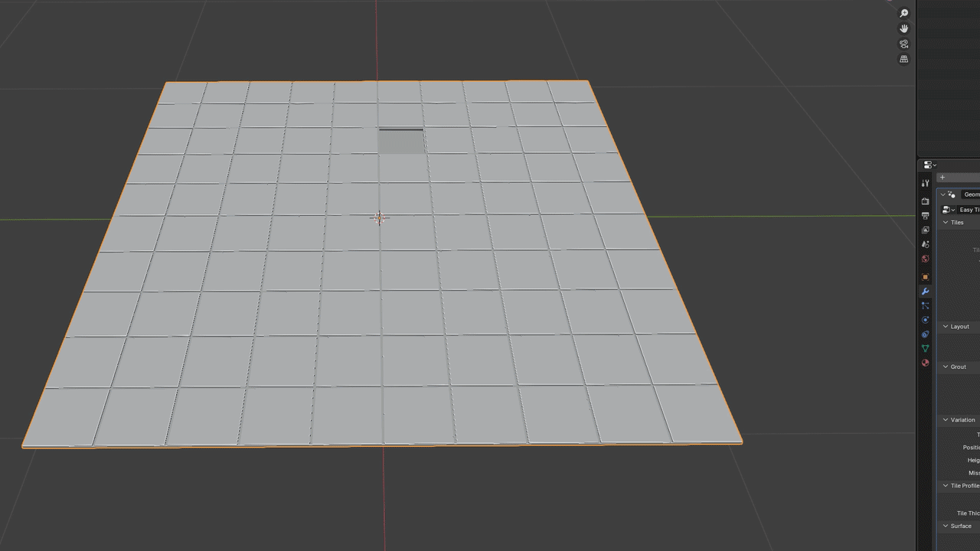Open the Object properties tab
The image size is (980, 551).
tap(926, 277)
